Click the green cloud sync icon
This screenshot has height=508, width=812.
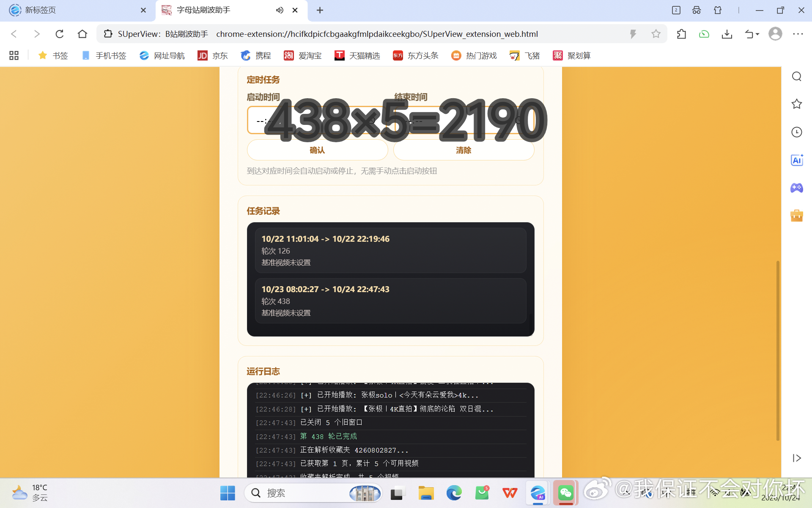pos(704,34)
